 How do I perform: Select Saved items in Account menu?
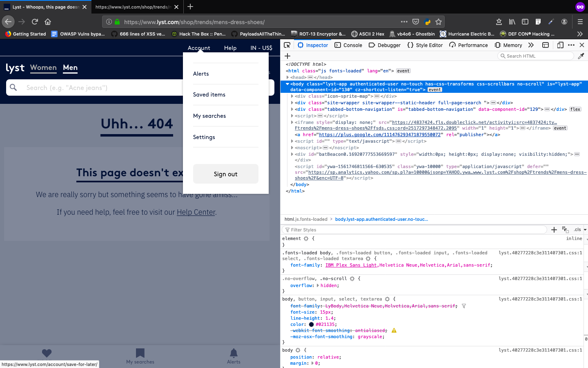(209, 94)
